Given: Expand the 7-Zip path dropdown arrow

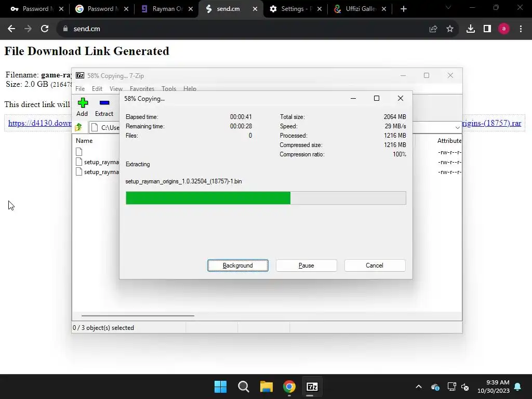Looking at the screenshot, I should [457, 128].
